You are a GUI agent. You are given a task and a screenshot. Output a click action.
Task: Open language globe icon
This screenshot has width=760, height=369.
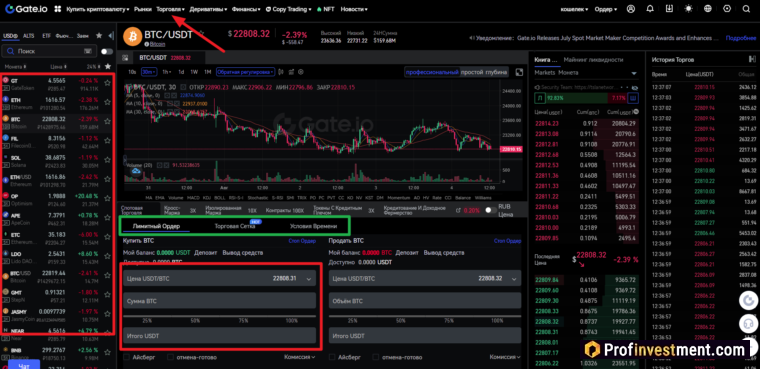tap(708, 9)
